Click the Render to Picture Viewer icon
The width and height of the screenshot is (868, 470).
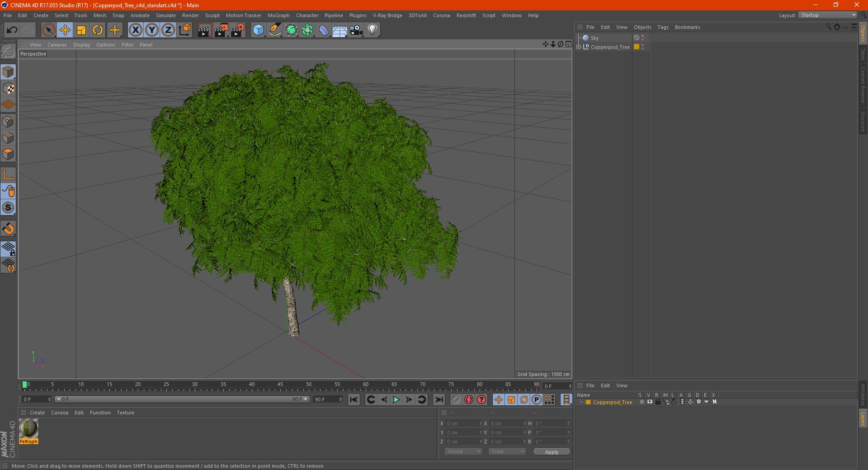221,30
